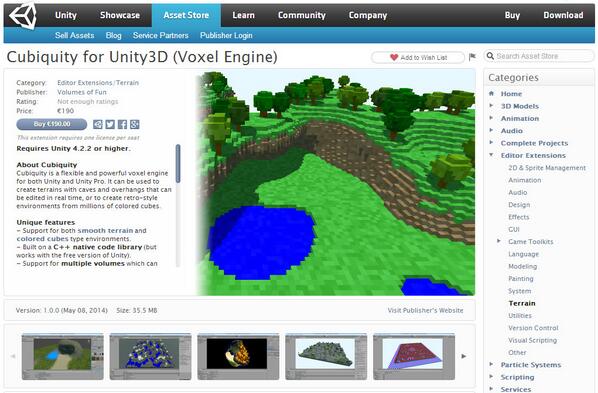Select GUI subcategory

[514, 229]
